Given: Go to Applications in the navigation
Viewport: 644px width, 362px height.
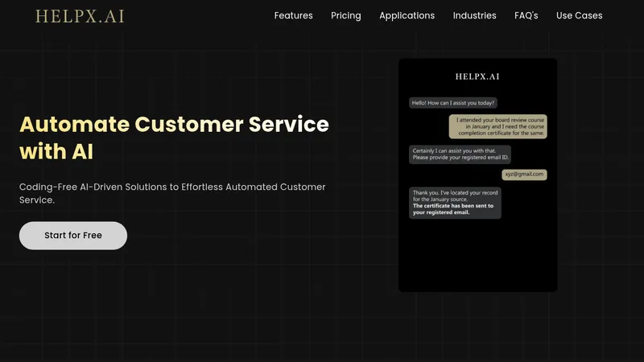Looking at the screenshot, I should point(407,16).
